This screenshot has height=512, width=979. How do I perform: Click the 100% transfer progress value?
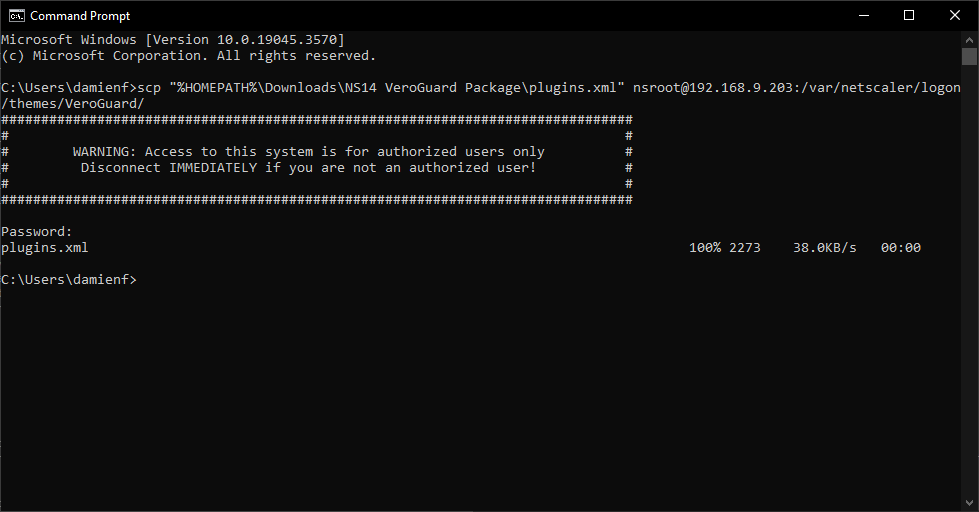tap(704, 247)
